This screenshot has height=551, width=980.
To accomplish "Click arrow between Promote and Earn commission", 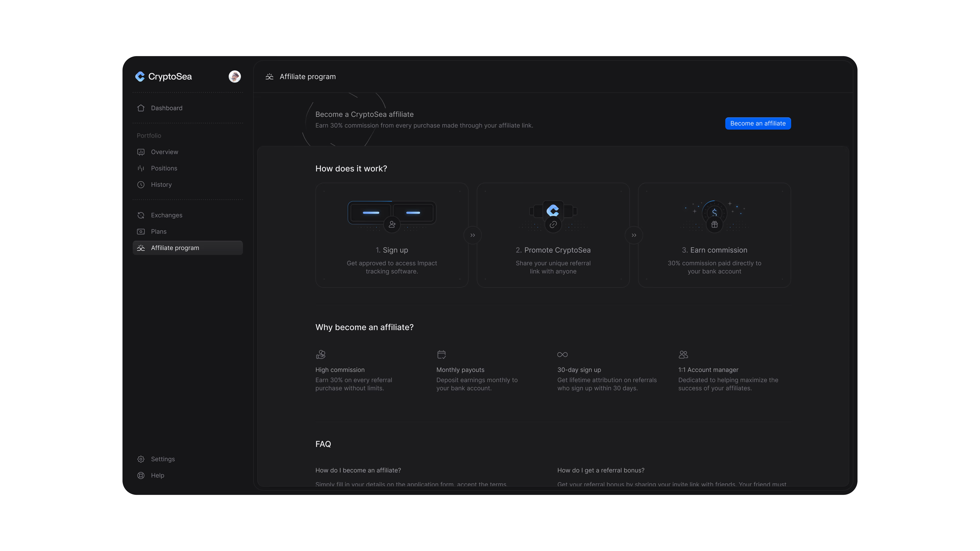I will [x=634, y=235].
